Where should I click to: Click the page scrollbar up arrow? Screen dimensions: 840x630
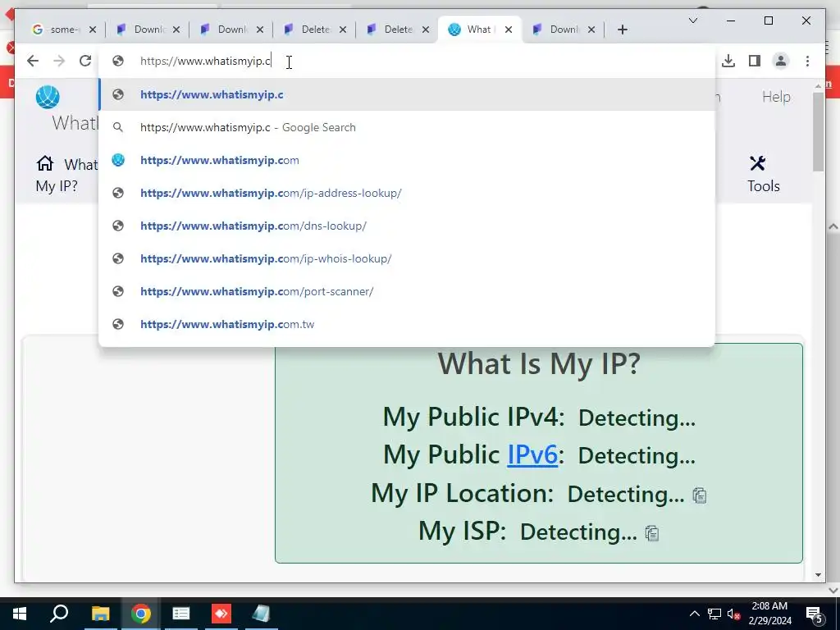coord(818,85)
